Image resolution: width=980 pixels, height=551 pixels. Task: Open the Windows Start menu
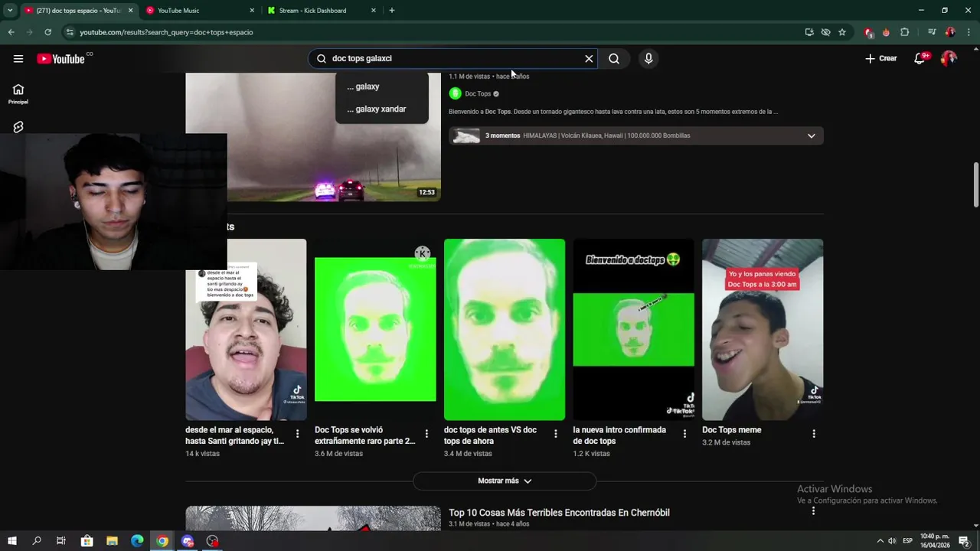(x=12, y=541)
